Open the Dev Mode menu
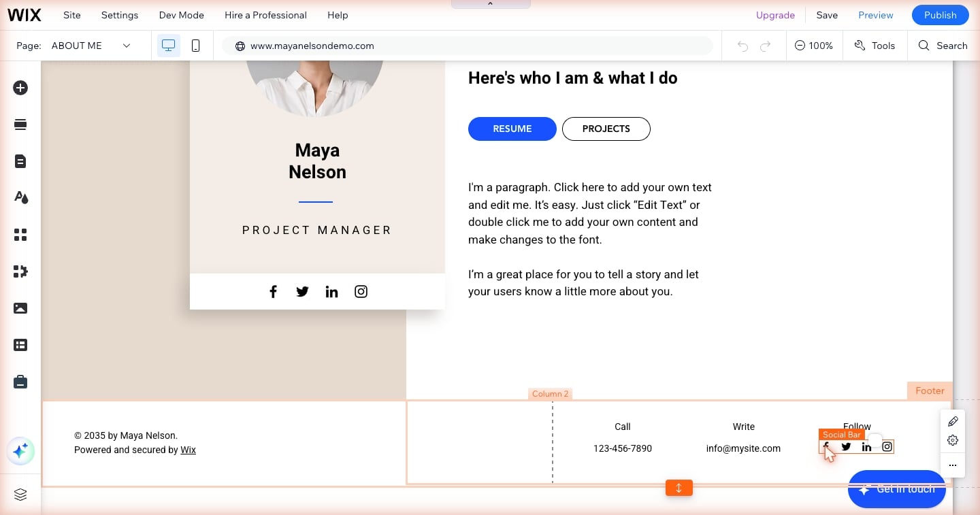This screenshot has width=980, height=515. click(x=181, y=15)
